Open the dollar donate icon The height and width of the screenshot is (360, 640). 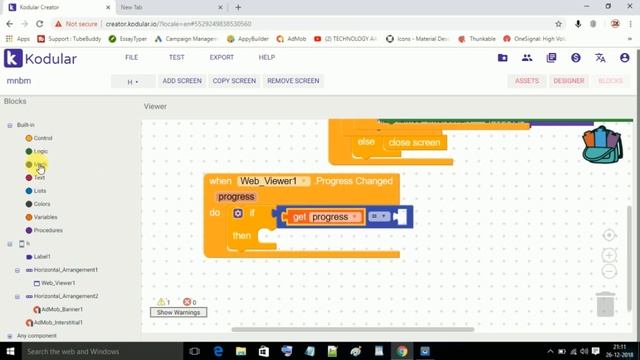576,58
